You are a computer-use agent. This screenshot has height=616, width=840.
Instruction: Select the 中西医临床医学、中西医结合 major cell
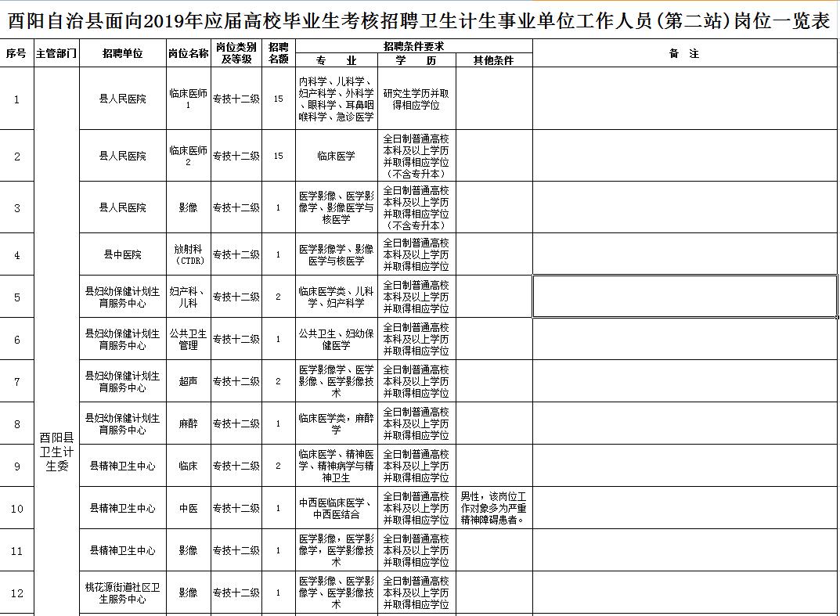coord(337,508)
